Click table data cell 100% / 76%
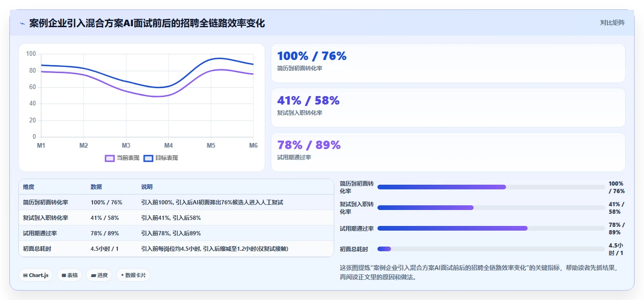 (x=107, y=202)
